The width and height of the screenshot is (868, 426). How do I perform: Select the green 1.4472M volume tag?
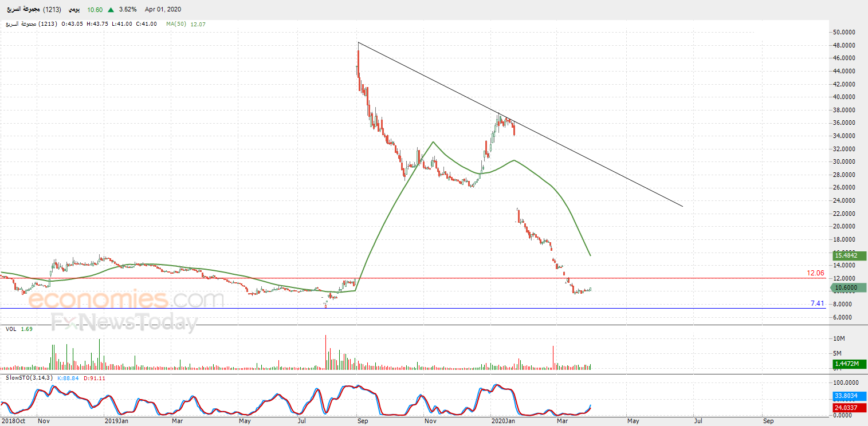[x=850, y=364]
